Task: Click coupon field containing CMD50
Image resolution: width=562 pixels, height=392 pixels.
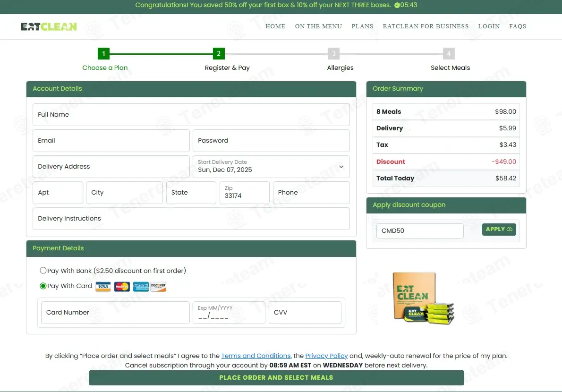Action: pos(420,231)
